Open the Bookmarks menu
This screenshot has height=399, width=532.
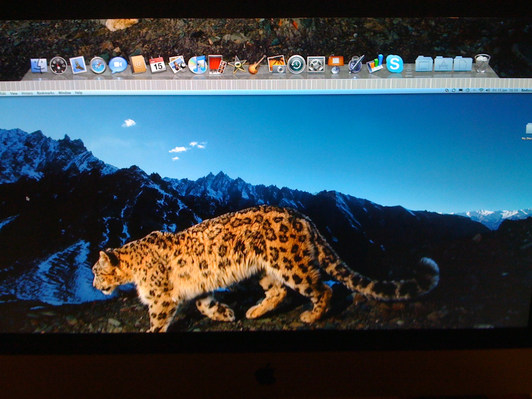(46, 93)
